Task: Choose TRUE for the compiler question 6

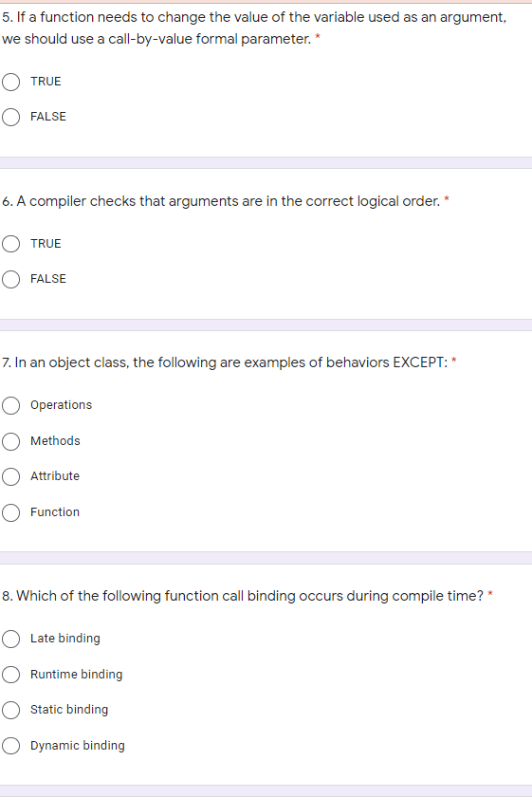Action: tap(10, 244)
